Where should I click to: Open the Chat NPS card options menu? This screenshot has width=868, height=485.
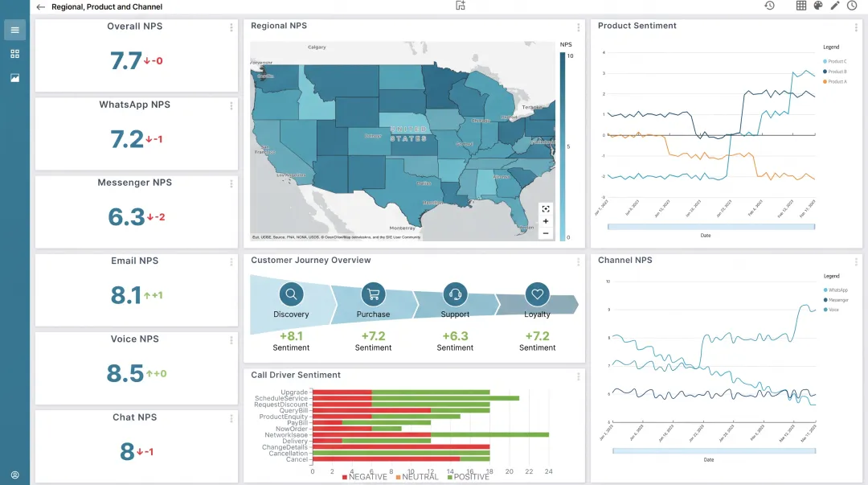pos(231,418)
